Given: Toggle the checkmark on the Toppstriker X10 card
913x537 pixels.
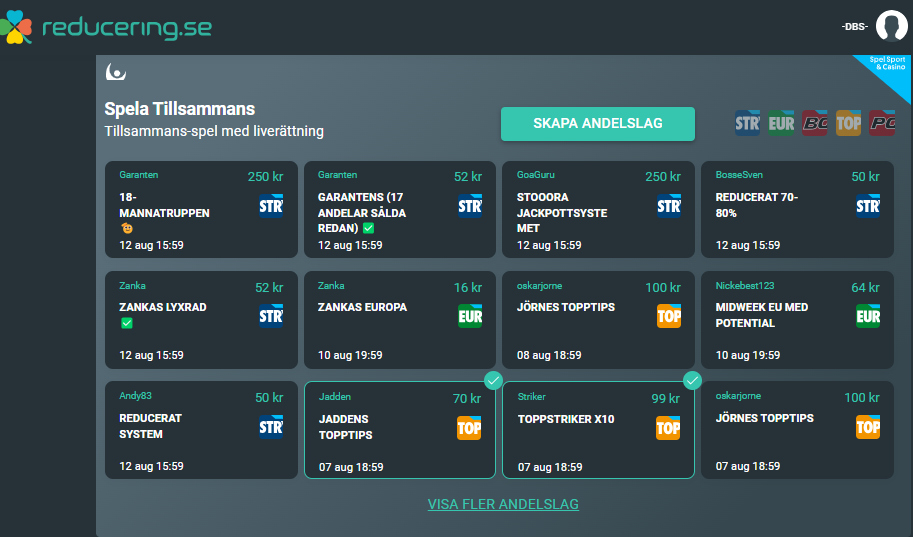Looking at the screenshot, I should point(692,380).
